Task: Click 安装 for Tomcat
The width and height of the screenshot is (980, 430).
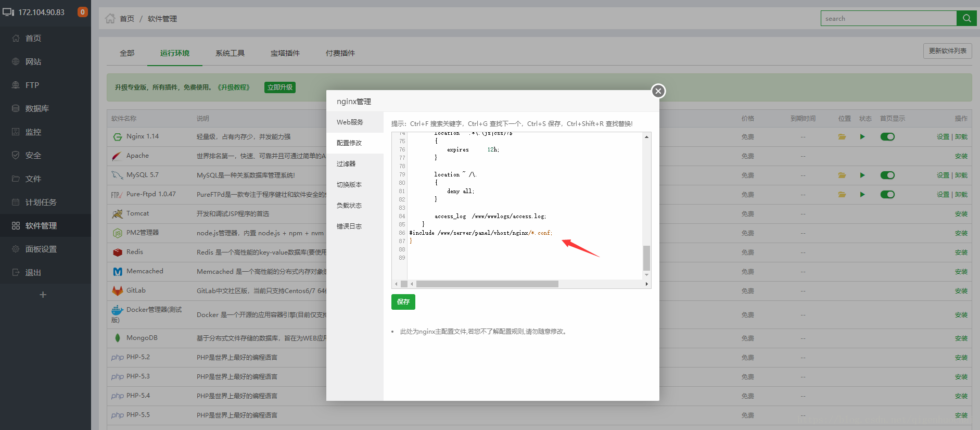Action: (x=961, y=214)
